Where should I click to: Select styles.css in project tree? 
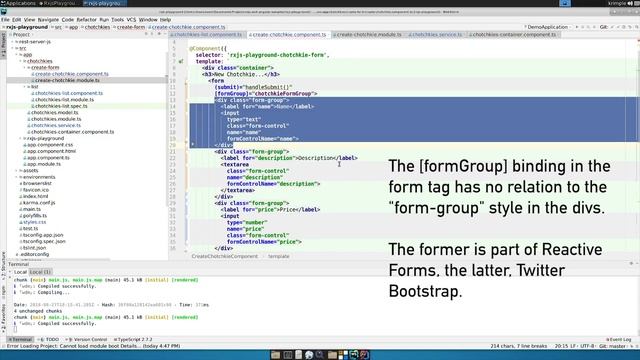[34, 222]
